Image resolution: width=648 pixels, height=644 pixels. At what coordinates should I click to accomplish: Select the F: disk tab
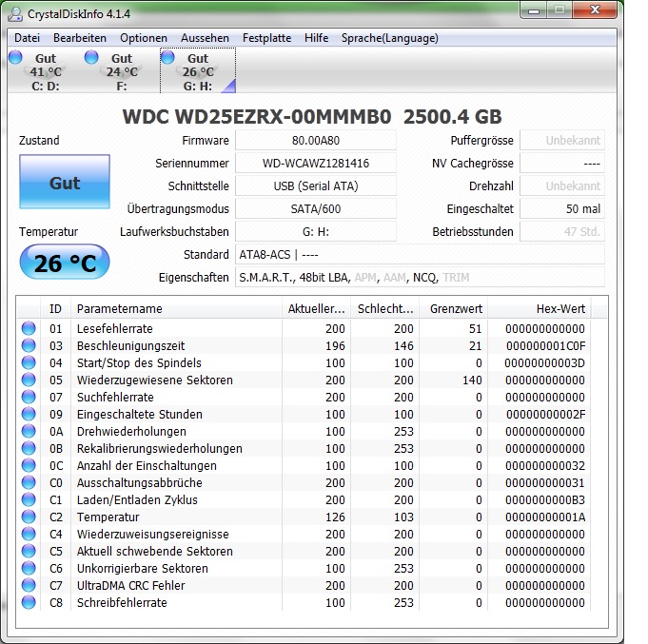tap(122, 71)
